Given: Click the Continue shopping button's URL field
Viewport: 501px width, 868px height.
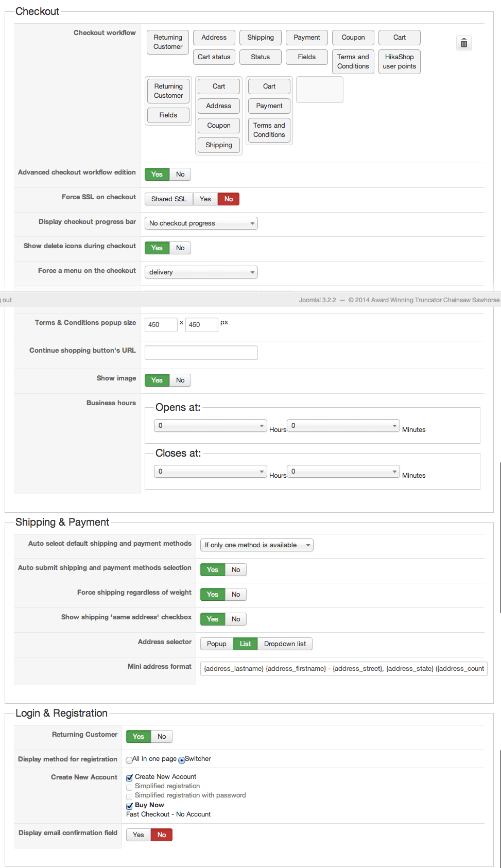Looking at the screenshot, I should (201, 353).
